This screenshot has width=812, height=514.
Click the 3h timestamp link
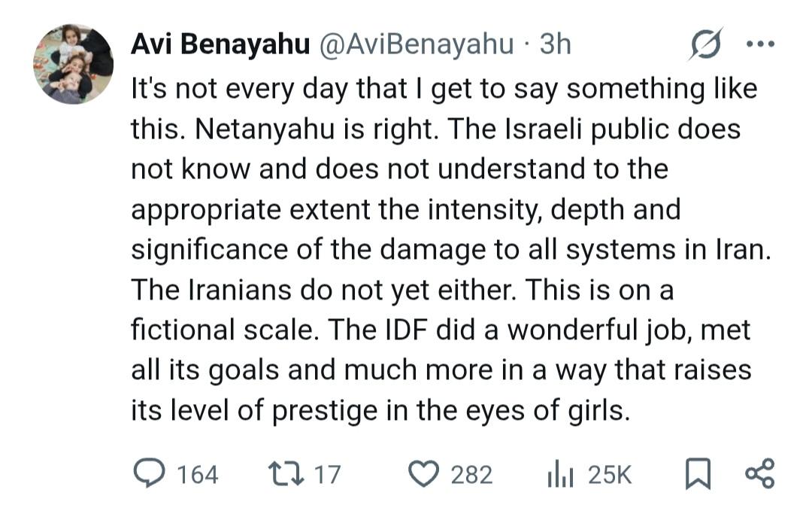click(x=555, y=45)
